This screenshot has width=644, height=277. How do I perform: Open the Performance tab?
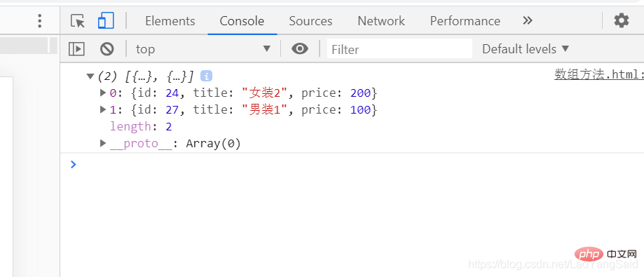click(x=465, y=21)
